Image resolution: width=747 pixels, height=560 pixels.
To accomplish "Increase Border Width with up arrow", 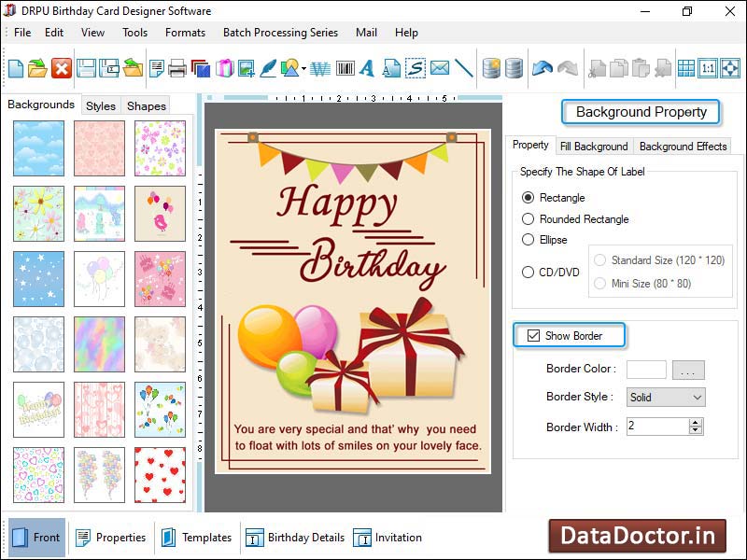I will click(x=695, y=422).
